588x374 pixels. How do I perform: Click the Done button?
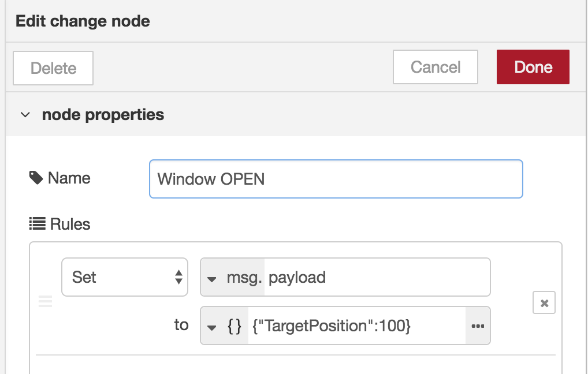(x=533, y=67)
